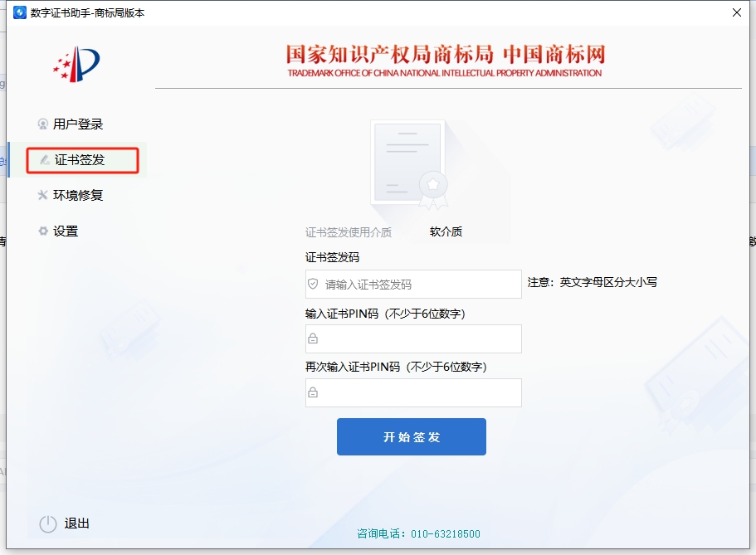
Task: Click the 咨询电话 010-63218500 text
Action: pyautogui.click(x=418, y=533)
